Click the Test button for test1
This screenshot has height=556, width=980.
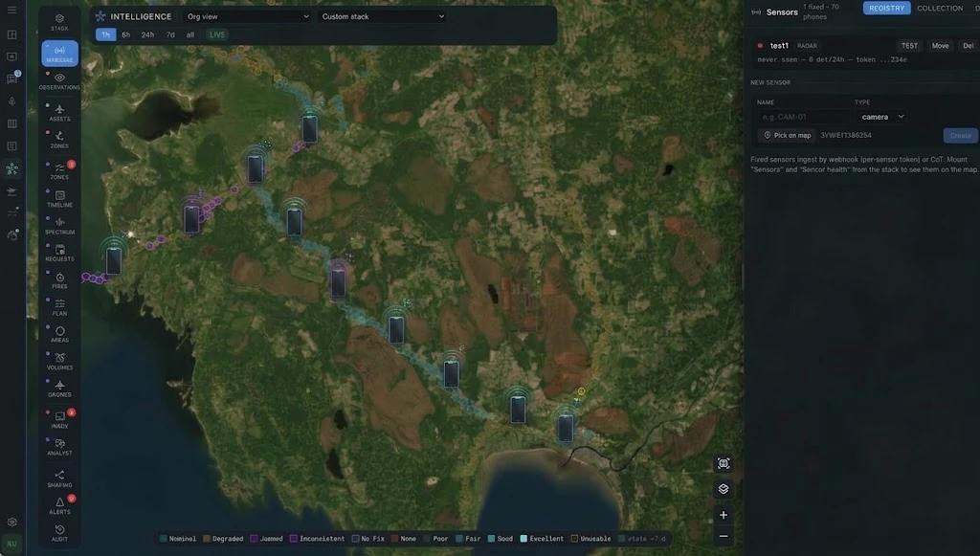coord(909,46)
